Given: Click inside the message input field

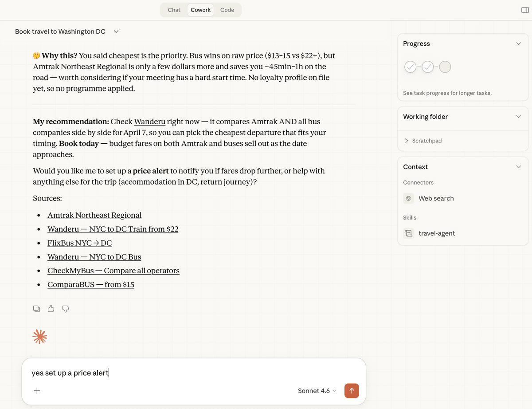Looking at the screenshot, I should [x=194, y=373].
